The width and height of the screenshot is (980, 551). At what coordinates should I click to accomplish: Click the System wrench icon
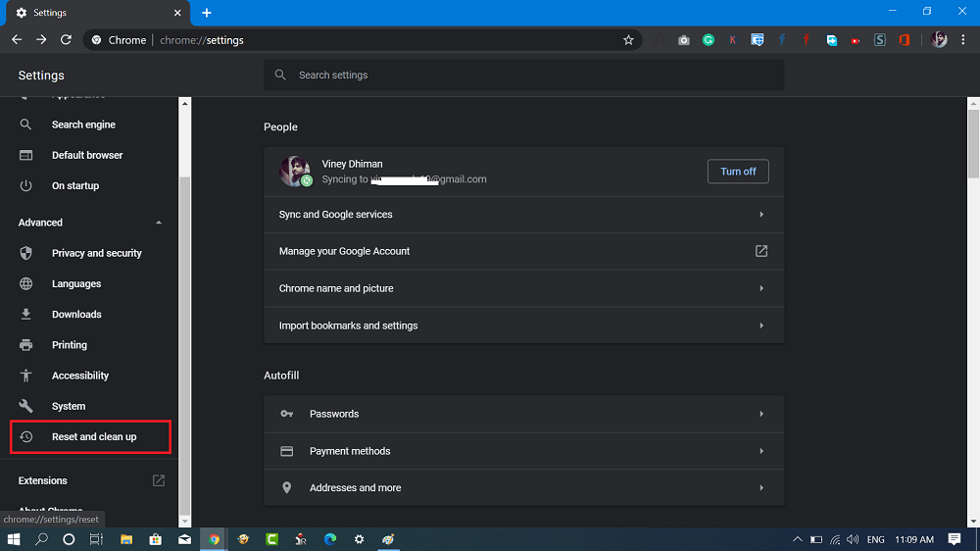(25, 406)
